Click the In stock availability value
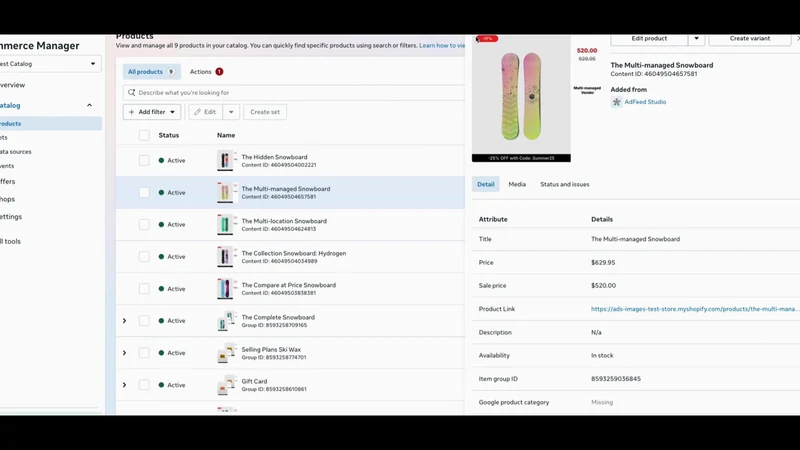Image resolution: width=800 pixels, height=450 pixels. point(602,356)
